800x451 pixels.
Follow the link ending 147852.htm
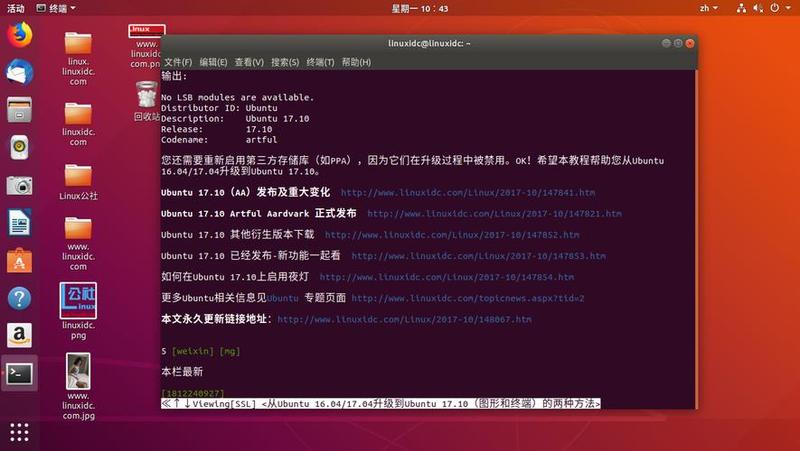pyautogui.click(x=452, y=235)
